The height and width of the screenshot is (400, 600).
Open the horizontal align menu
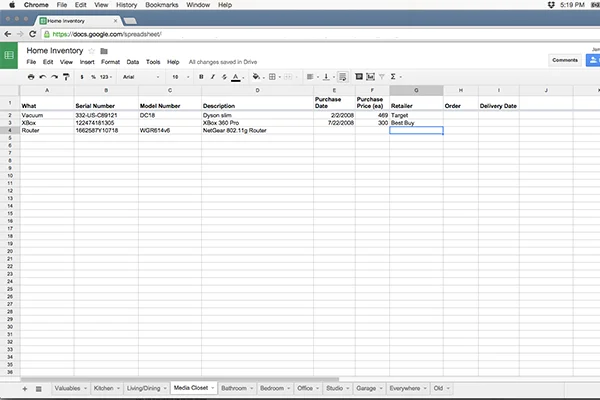[312, 77]
